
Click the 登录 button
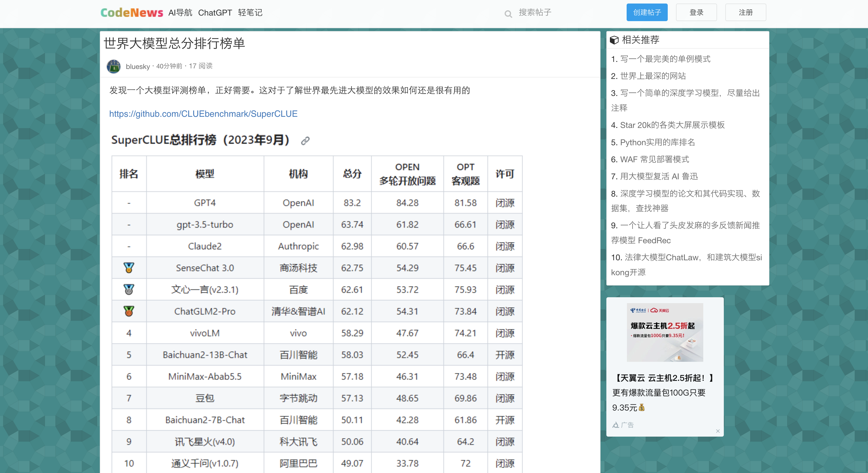(x=696, y=12)
